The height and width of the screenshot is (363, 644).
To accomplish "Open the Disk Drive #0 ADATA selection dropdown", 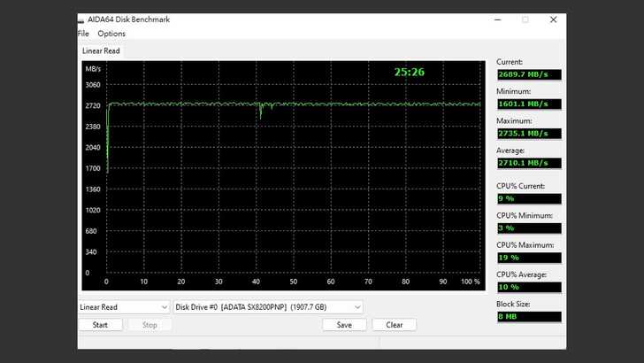I will (268, 307).
